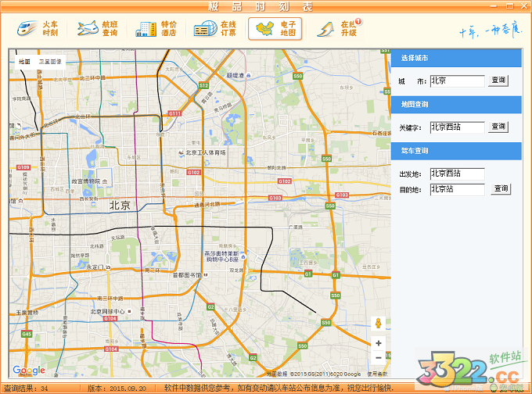Click the 地图查询 section header
The width and height of the screenshot is (532, 394).
456,105
